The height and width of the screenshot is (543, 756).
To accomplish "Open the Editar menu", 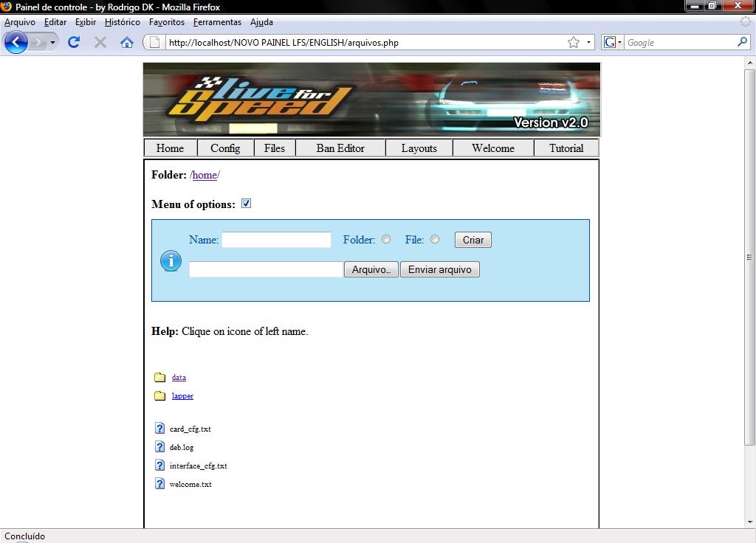I will tap(55, 22).
